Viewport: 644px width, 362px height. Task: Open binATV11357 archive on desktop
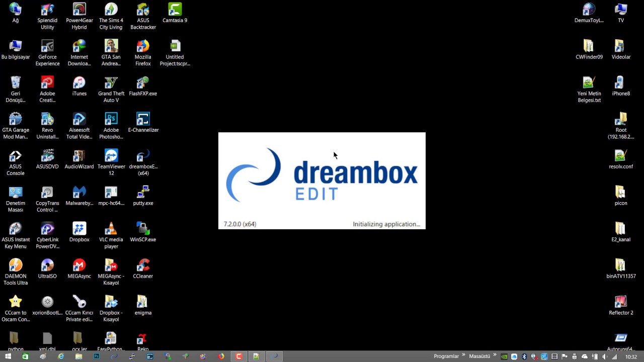(x=621, y=268)
